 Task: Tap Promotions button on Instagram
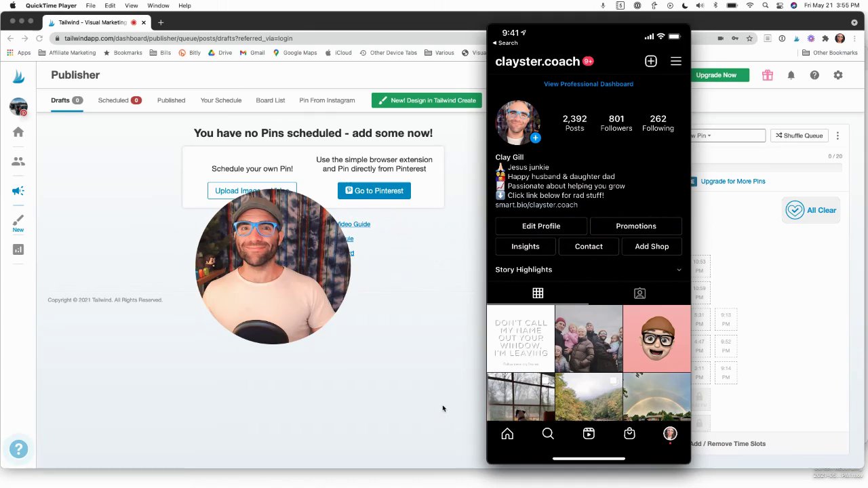(636, 226)
